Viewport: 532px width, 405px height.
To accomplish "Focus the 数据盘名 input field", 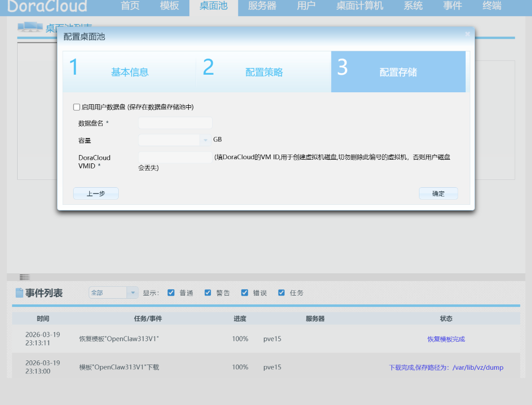I will [x=175, y=123].
